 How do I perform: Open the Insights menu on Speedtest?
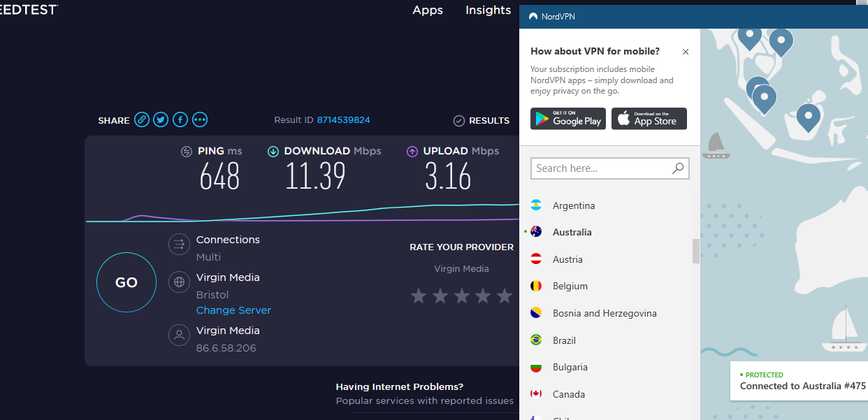point(489,10)
